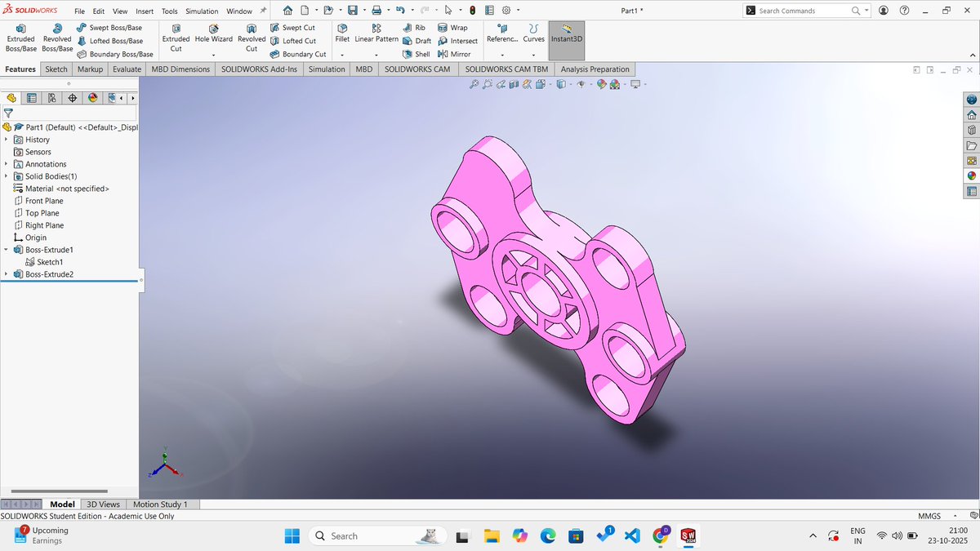
Task: Switch to the SOLIDWORKS Add-Ins tab
Action: pyautogui.click(x=259, y=69)
